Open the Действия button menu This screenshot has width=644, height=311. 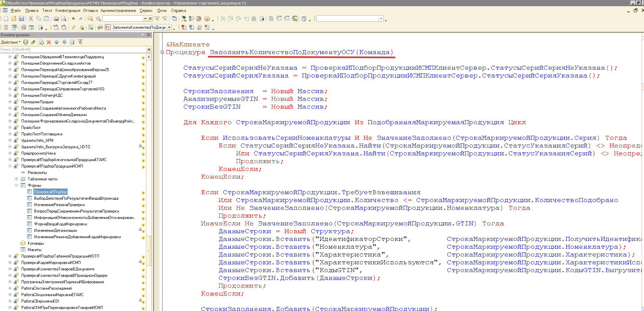point(10,42)
